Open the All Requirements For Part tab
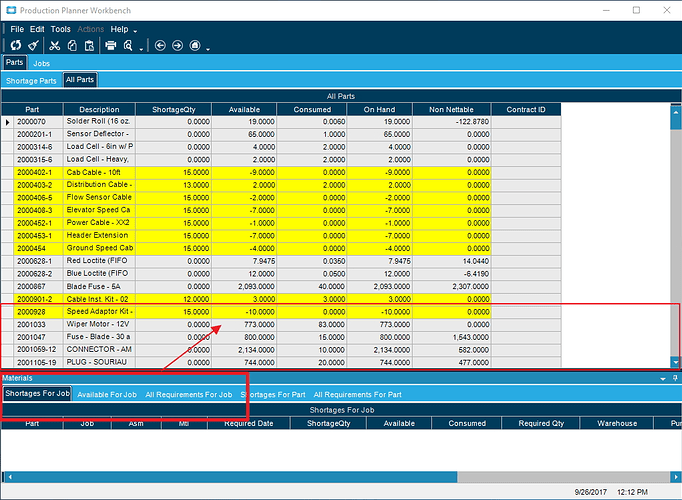Viewport: 682px width, 500px height. coord(358,395)
